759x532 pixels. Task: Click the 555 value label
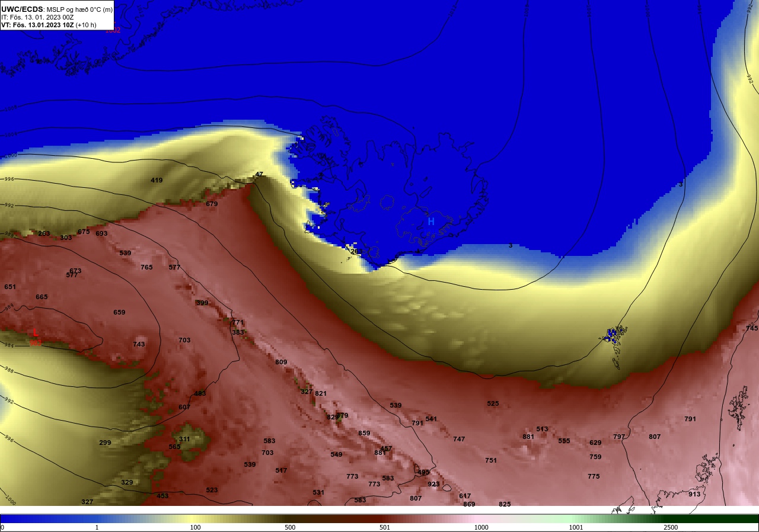pyautogui.click(x=564, y=441)
